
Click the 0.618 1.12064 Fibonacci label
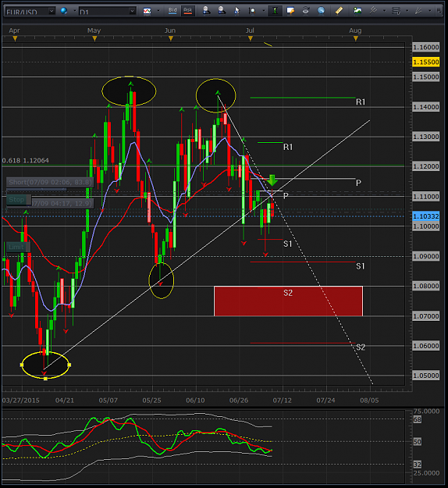point(26,161)
